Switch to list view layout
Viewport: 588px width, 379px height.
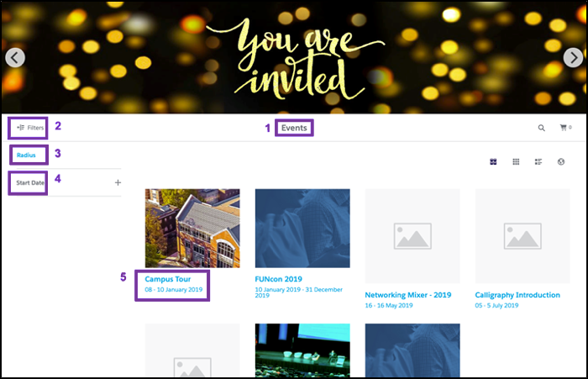click(x=538, y=161)
